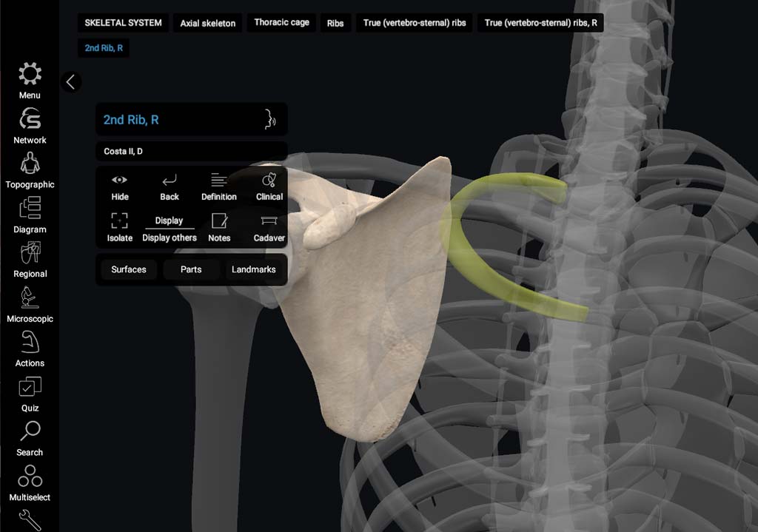Start the Quiz mode

pyautogui.click(x=30, y=394)
